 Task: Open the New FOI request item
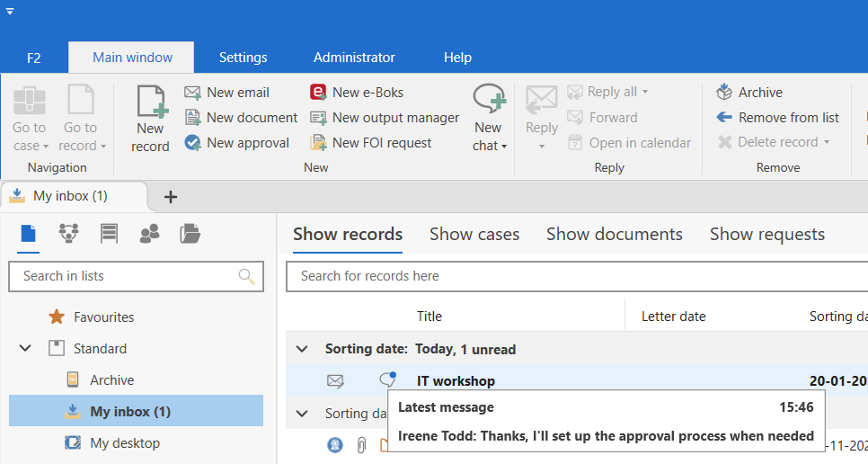[371, 143]
